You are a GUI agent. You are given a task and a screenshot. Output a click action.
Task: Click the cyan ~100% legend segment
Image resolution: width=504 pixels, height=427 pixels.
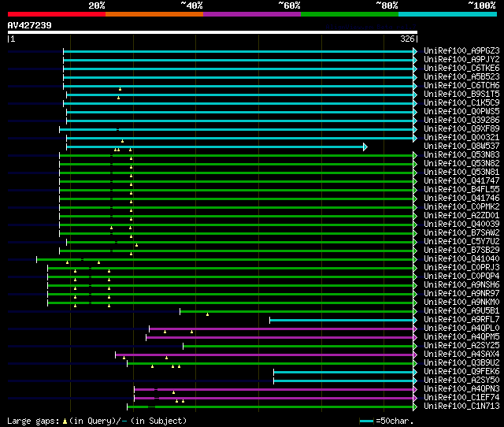(447, 14)
